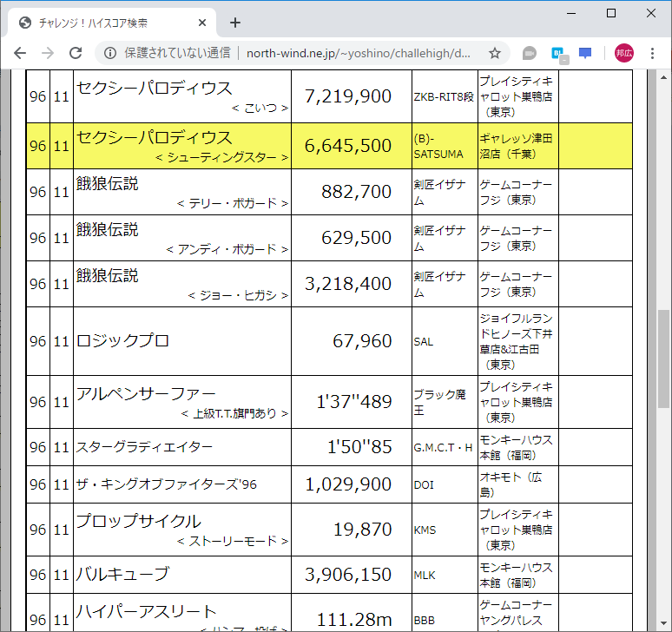Click the player name ブラック魔王
Image resolution: width=672 pixels, height=632 pixels.
click(x=439, y=402)
